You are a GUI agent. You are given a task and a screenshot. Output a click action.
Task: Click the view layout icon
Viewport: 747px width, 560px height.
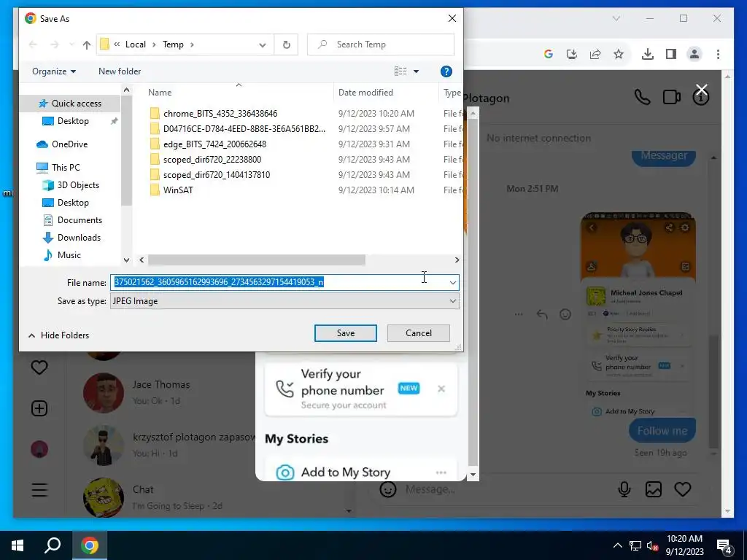click(x=400, y=71)
